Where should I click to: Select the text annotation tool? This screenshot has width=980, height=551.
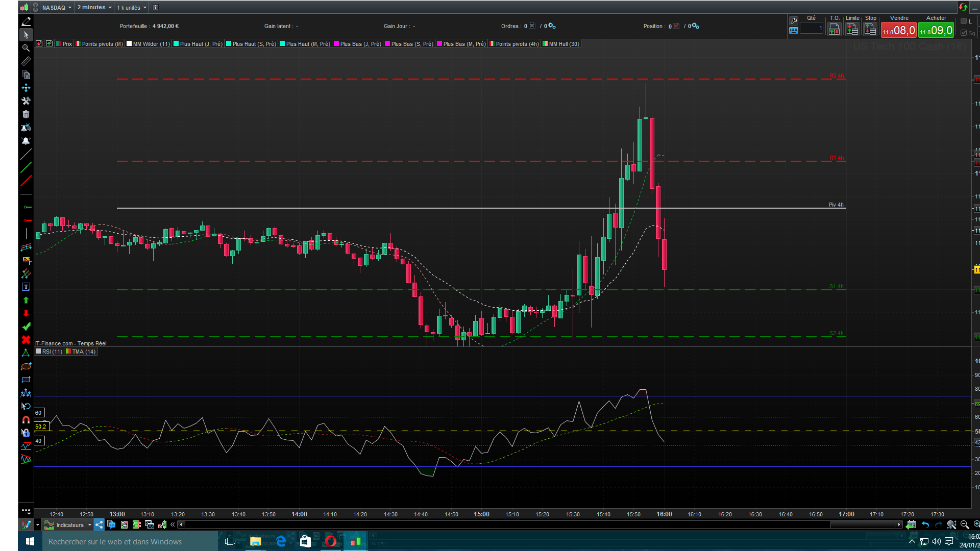tap(26, 287)
